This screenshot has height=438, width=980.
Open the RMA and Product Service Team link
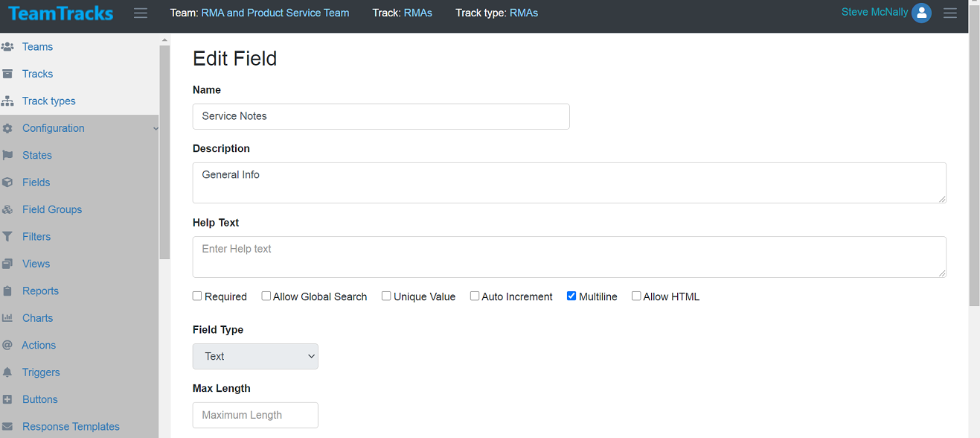point(275,13)
